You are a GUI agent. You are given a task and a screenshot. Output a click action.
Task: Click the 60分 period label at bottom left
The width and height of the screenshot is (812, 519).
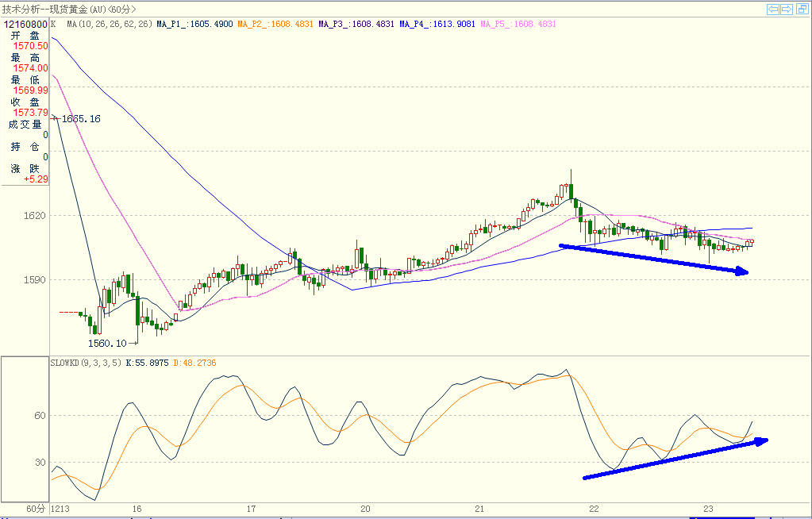point(36,509)
